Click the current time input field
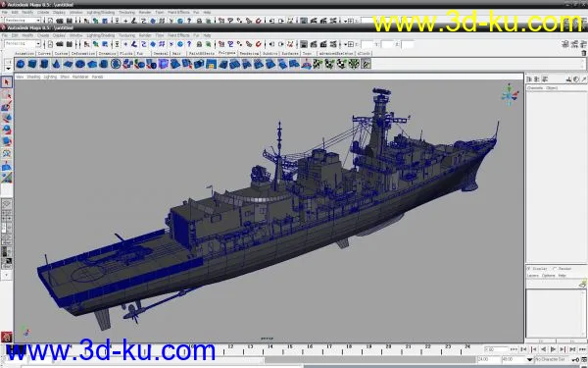Screen dimensions: 588x368 coord(495,349)
